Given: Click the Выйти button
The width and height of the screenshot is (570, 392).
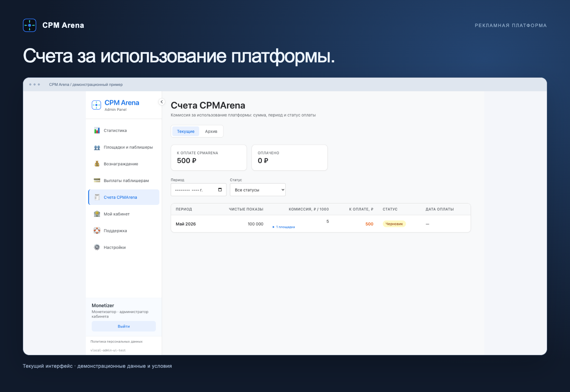Looking at the screenshot, I should pos(124,326).
